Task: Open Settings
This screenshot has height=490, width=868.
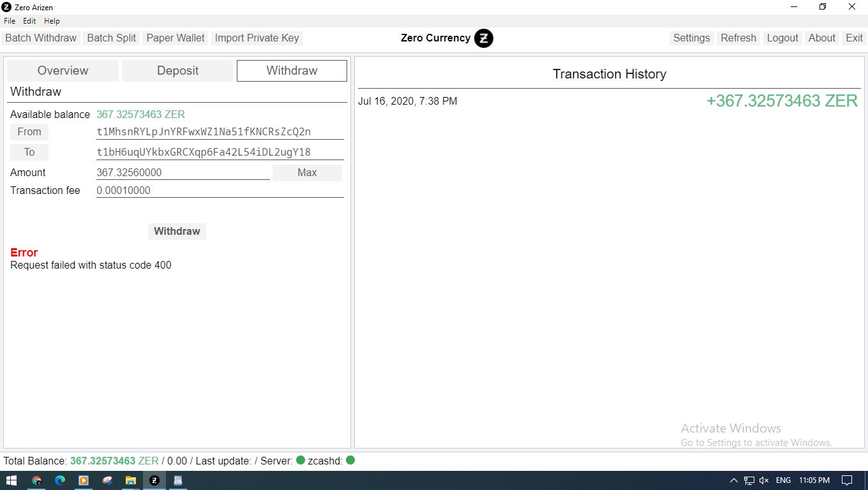Action: pos(691,38)
